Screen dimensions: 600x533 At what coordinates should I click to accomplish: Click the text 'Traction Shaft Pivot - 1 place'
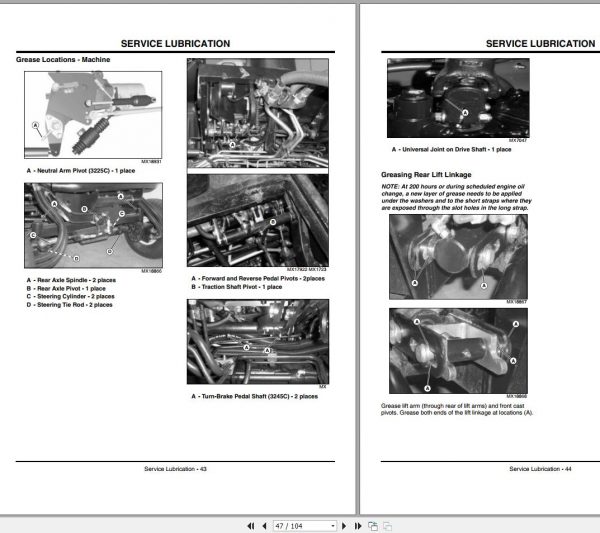(x=241, y=287)
